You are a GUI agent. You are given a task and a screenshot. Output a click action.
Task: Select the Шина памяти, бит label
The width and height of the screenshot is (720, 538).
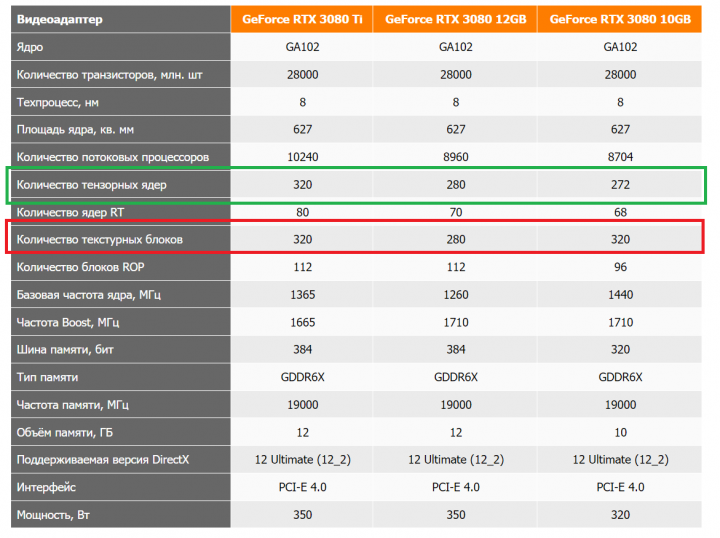coord(65,350)
